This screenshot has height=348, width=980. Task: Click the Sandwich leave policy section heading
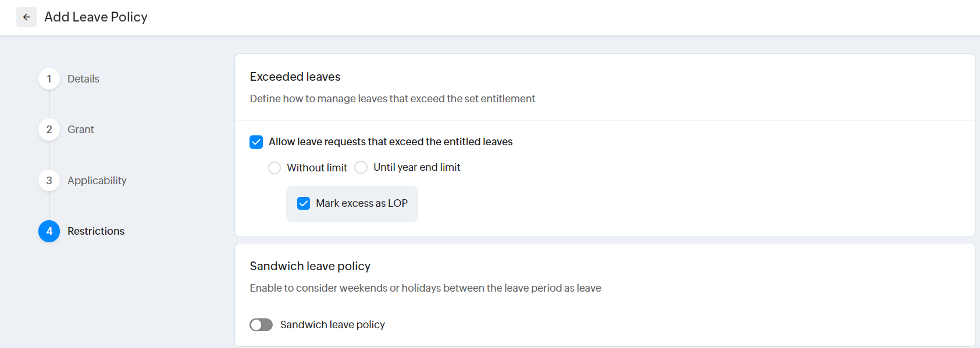coord(310,266)
